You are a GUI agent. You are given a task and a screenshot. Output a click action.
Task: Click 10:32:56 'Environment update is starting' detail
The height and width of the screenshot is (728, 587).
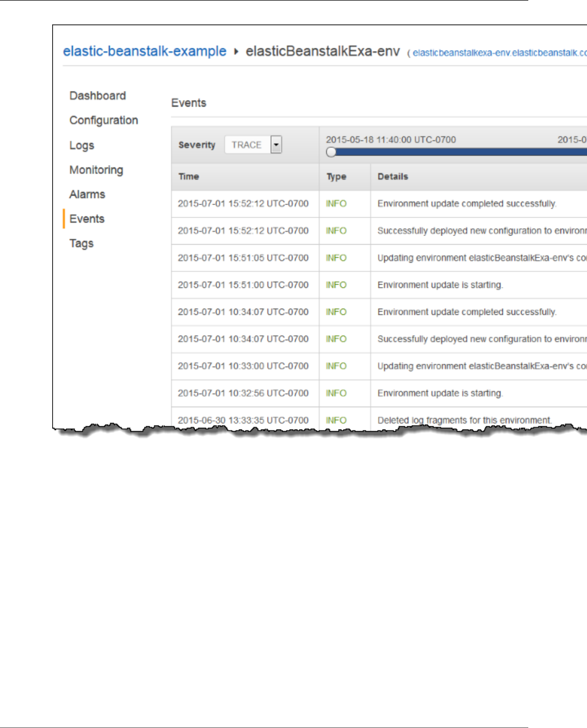[440, 393]
